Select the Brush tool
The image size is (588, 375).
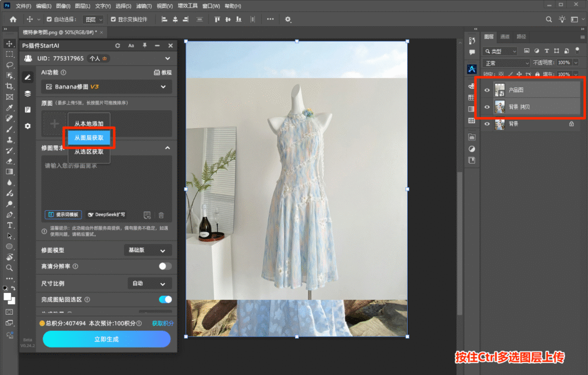9,129
